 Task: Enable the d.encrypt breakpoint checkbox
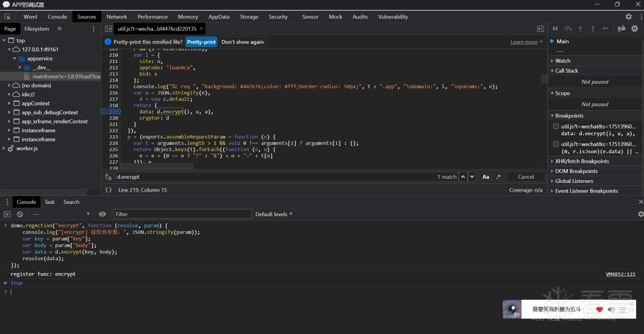pos(556,127)
